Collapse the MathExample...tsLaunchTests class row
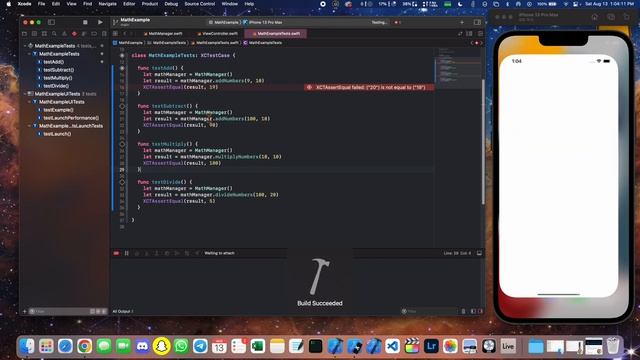The image size is (640, 360). click(x=30, y=126)
